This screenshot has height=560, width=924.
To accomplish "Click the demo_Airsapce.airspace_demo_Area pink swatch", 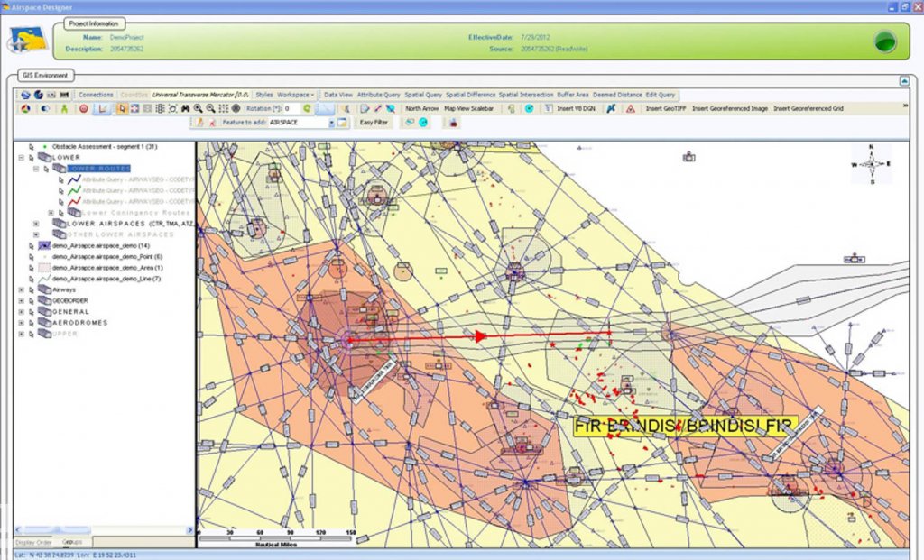I will tap(43, 266).
